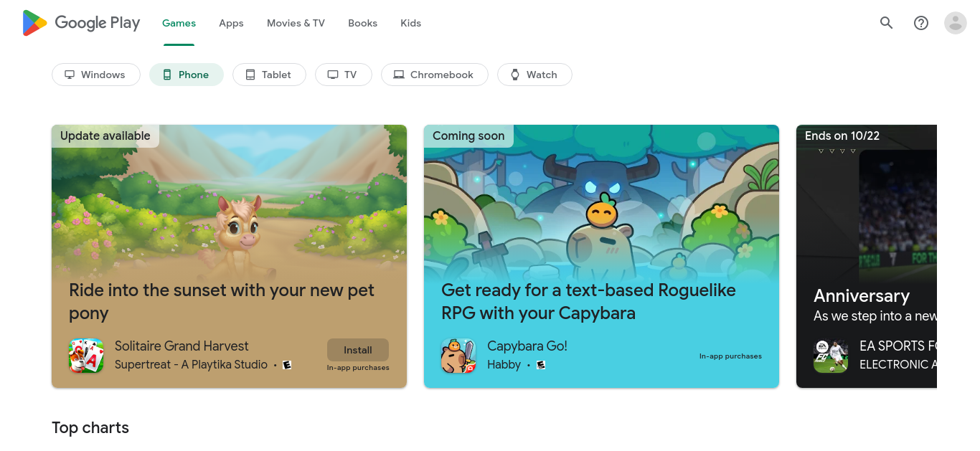The image size is (980, 451).
Task: Click the 'Ends on 10/22' label
Action: click(842, 136)
